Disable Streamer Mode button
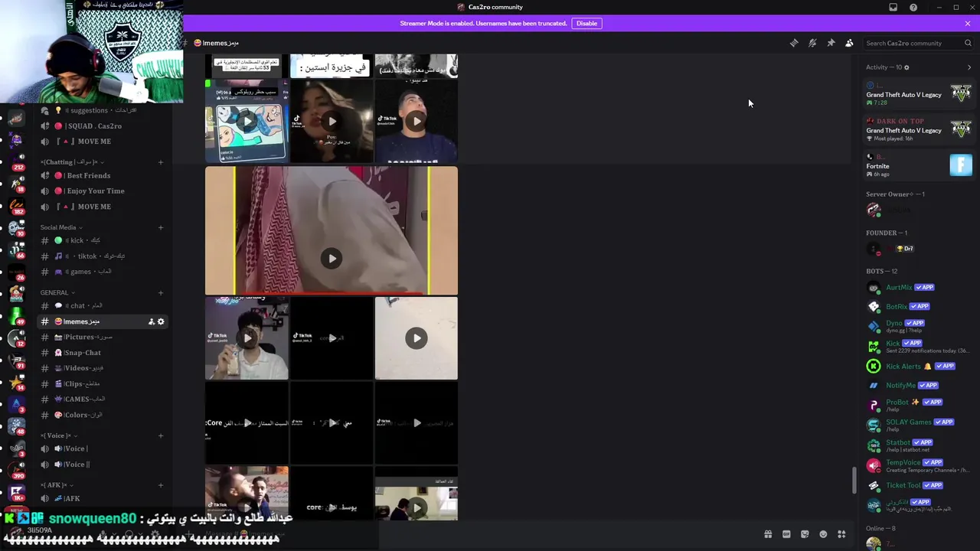The width and height of the screenshot is (980, 551). click(586, 23)
